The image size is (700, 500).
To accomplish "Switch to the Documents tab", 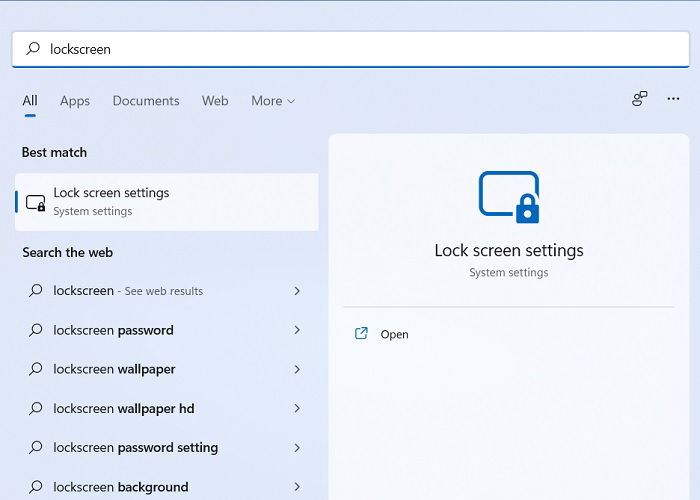I will coord(146,101).
